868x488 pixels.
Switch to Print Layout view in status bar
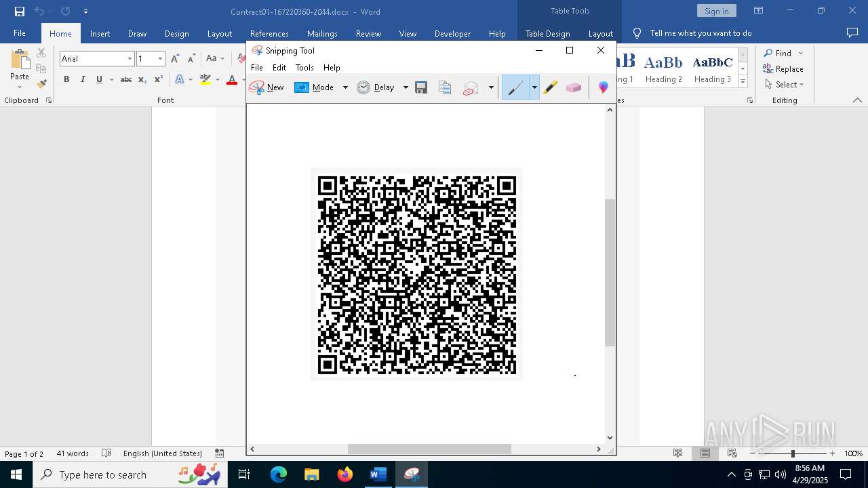click(x=705, y=453)
